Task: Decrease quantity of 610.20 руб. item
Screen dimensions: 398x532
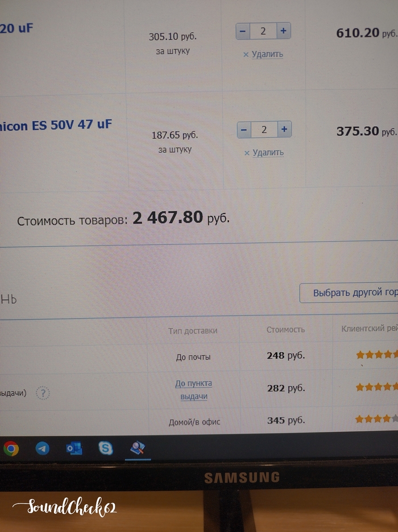Action: tap(243, 31)
